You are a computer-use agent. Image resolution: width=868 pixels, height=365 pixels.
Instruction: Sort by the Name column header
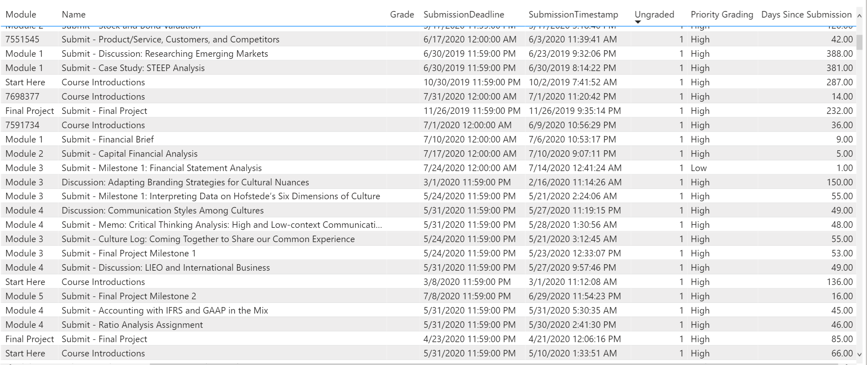(x=73, y=15)
